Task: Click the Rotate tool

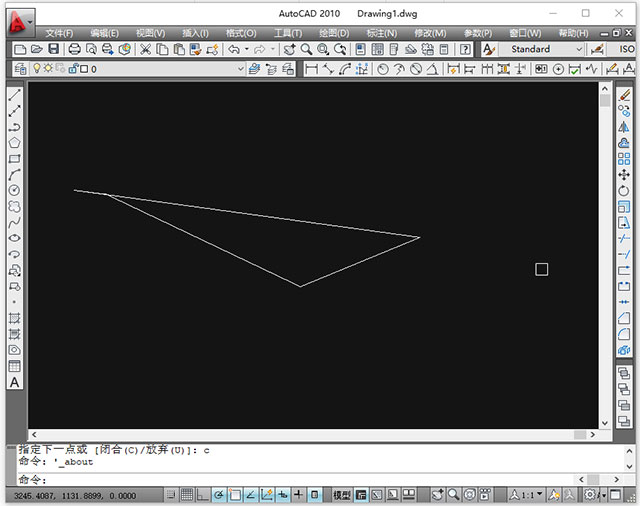Action: pyautogui.click(x=624, y=191)
